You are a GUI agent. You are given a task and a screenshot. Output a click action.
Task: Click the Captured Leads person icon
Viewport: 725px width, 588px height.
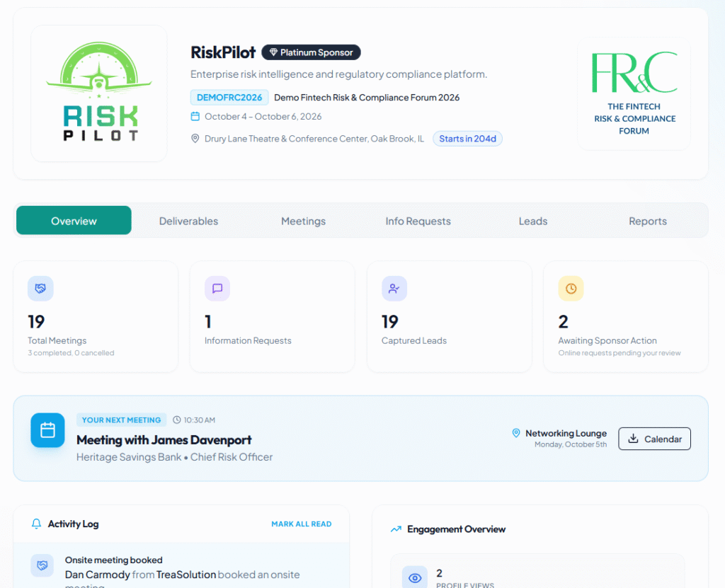[394, 289]
